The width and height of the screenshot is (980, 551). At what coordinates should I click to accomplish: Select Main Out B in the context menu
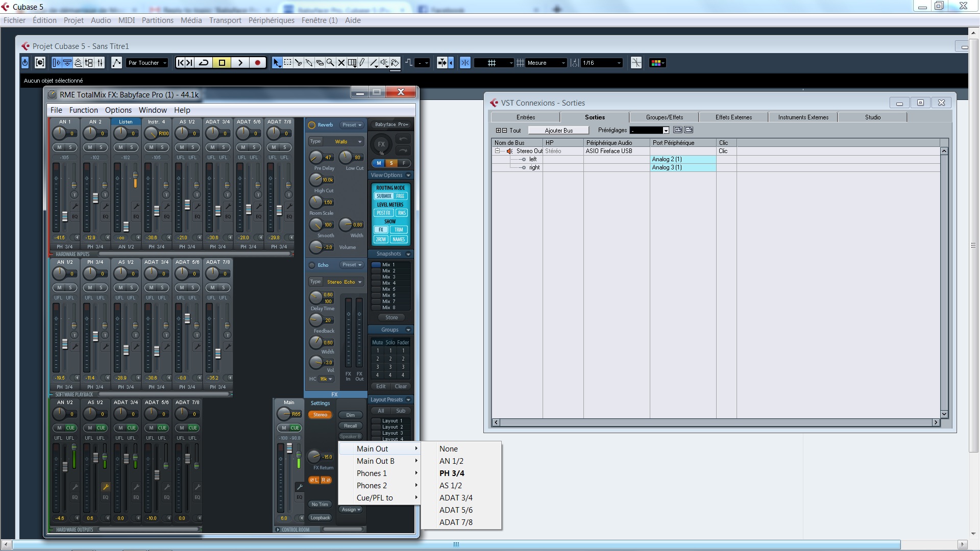[x=380, y=461]
